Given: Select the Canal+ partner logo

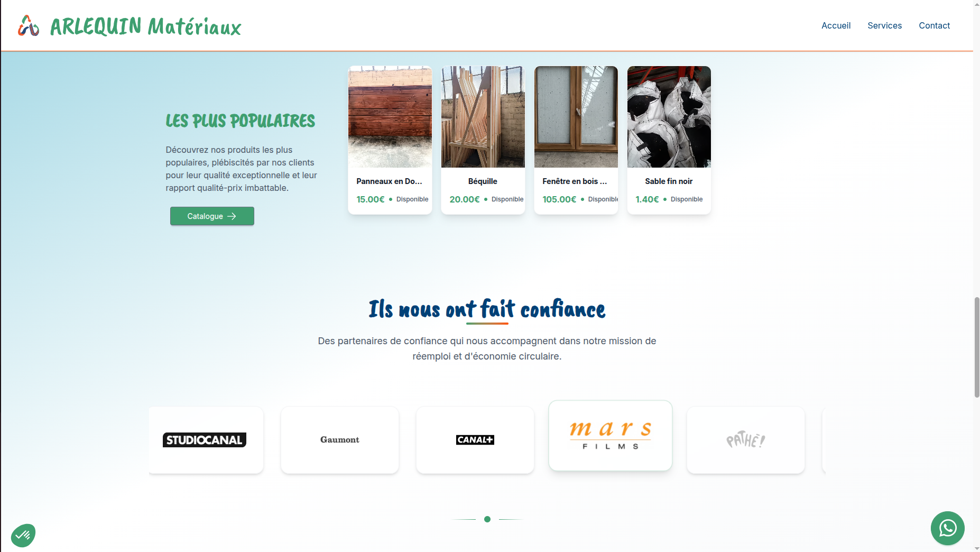Looking at the screenshot, I should click(475, 440).
